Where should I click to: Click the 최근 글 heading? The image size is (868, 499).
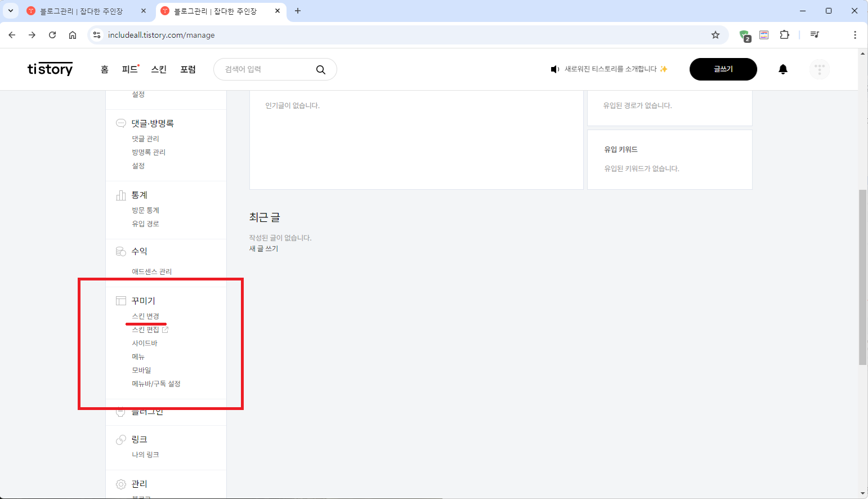(265, 217)
